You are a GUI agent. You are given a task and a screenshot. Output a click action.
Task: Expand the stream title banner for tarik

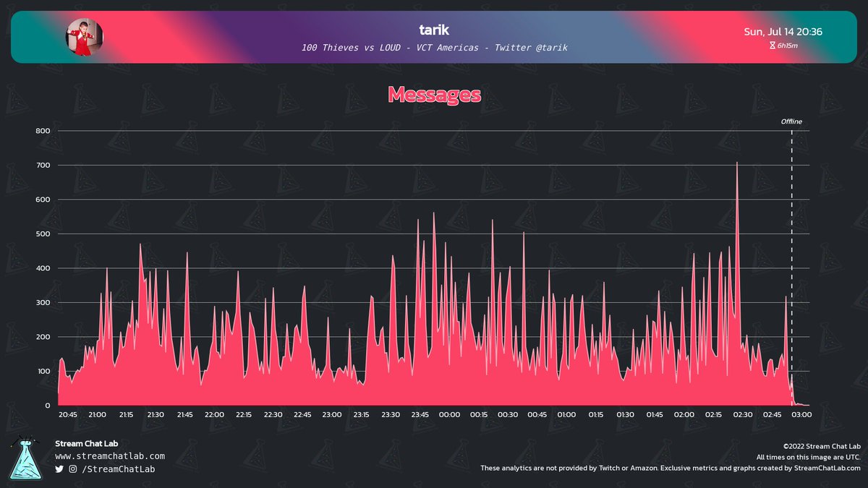(433, 47)
